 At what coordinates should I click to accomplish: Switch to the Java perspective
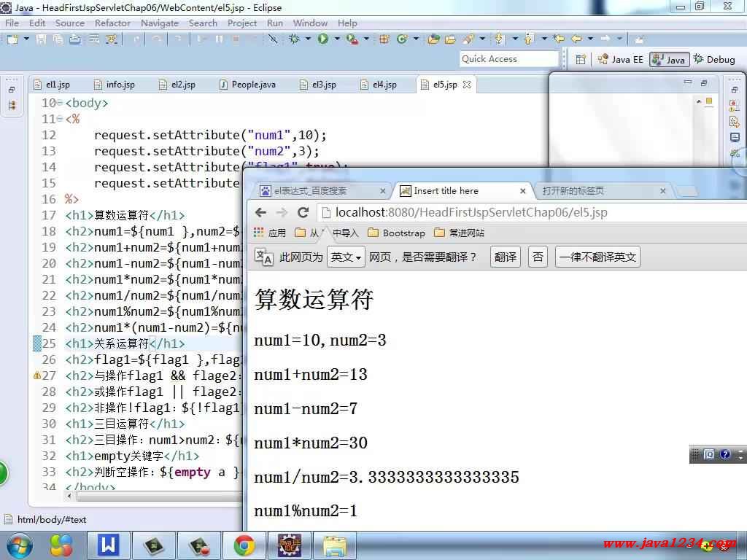pyautogui.click(x=668, y=59)
